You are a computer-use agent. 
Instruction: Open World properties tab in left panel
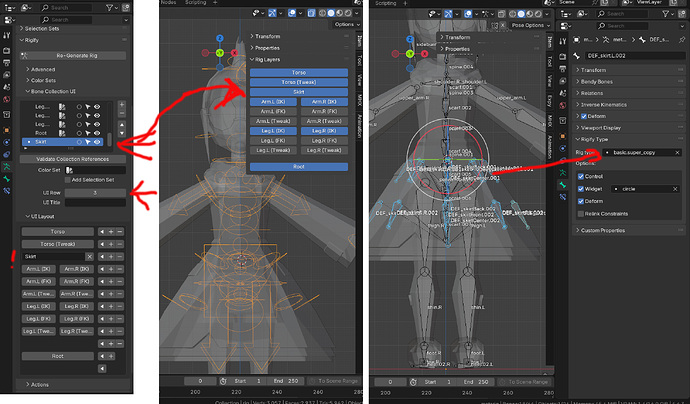click(7, 99)
